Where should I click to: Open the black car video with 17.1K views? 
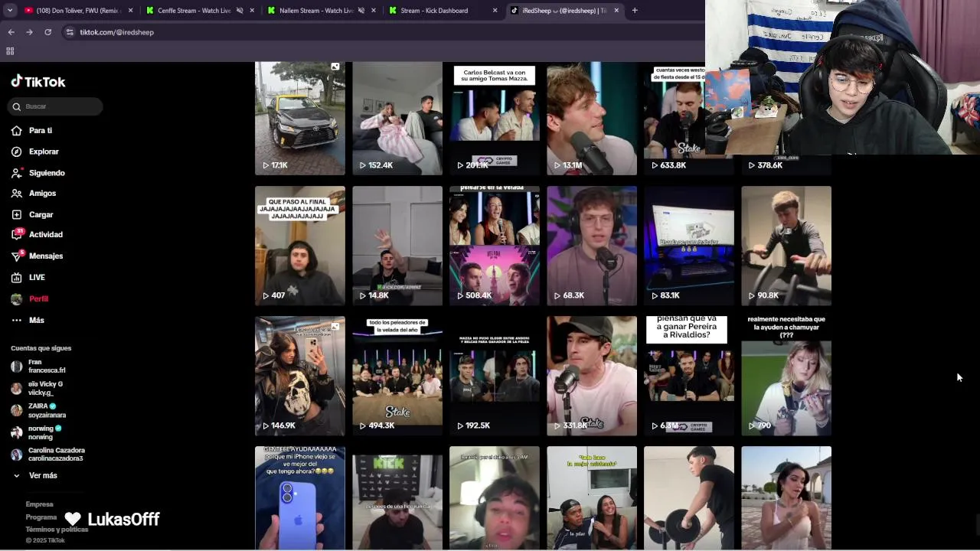click(300, 119)
